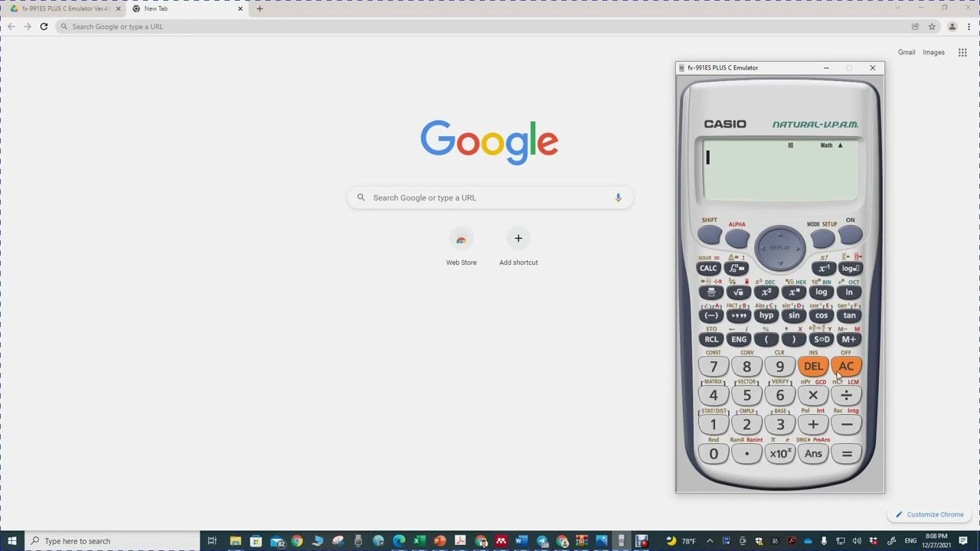
Task: Click the Add shortcut tile
Action: (518, 247)
